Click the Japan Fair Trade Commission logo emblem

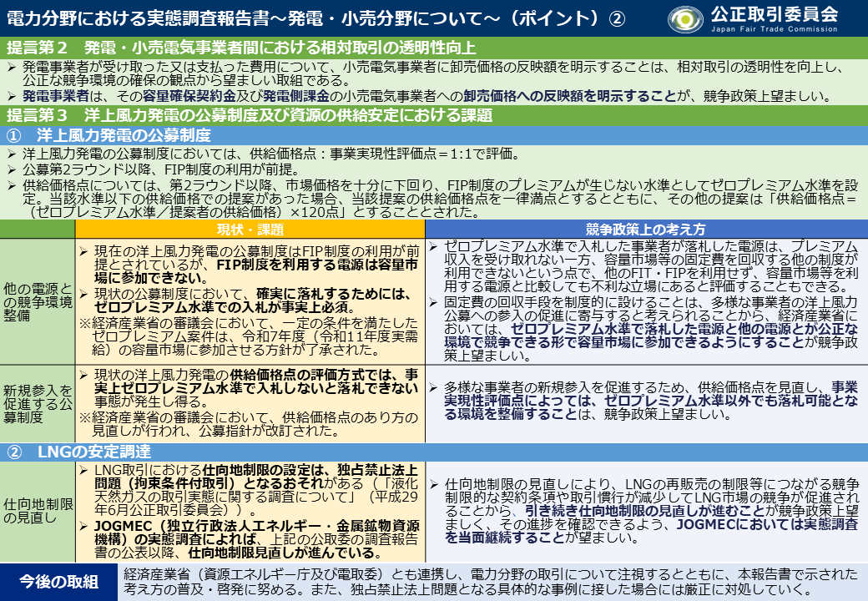pos(685,19)
